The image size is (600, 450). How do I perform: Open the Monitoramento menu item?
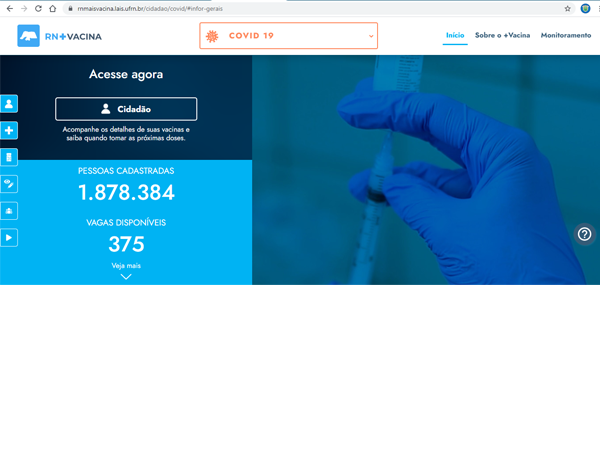[x=566, y=35]
